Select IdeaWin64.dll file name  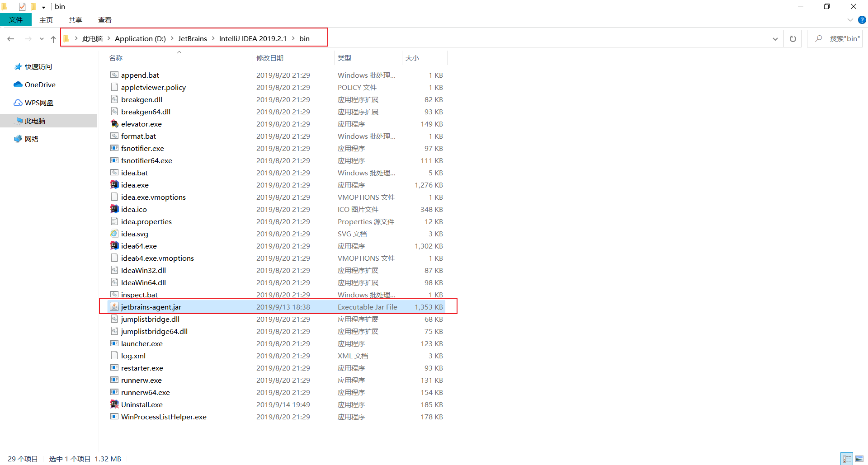[143, 282]
